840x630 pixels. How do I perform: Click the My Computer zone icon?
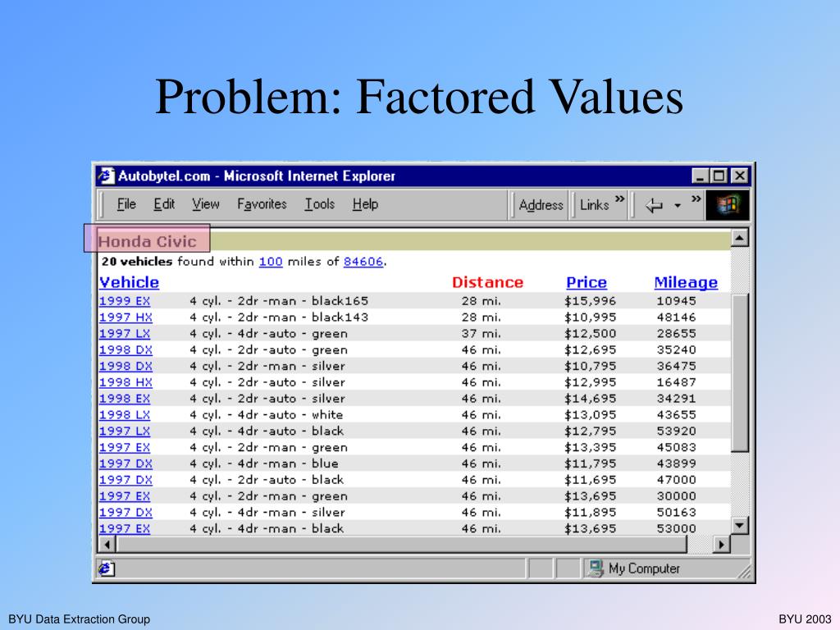[595, 568]
